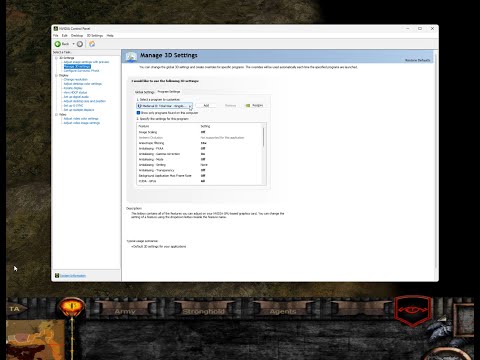Open the Back history dropdown arrow

tap(73, 44)
